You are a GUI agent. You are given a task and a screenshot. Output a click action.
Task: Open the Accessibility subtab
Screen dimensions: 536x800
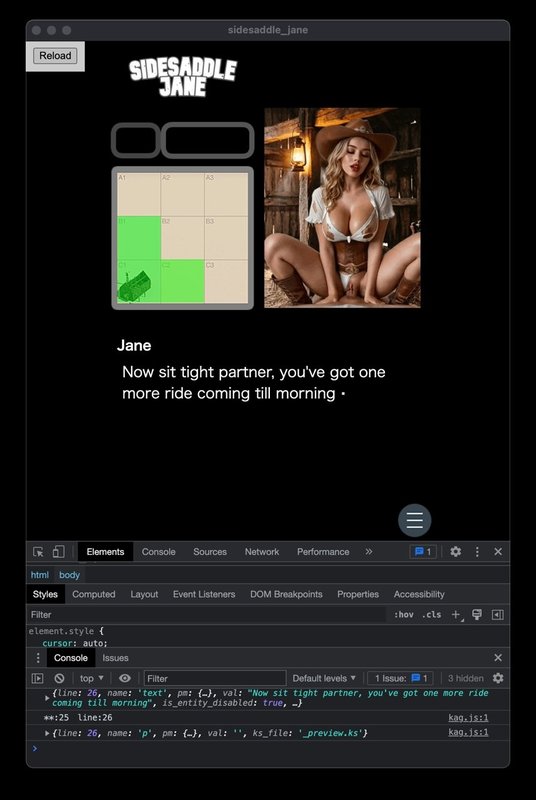click(419, 594)
